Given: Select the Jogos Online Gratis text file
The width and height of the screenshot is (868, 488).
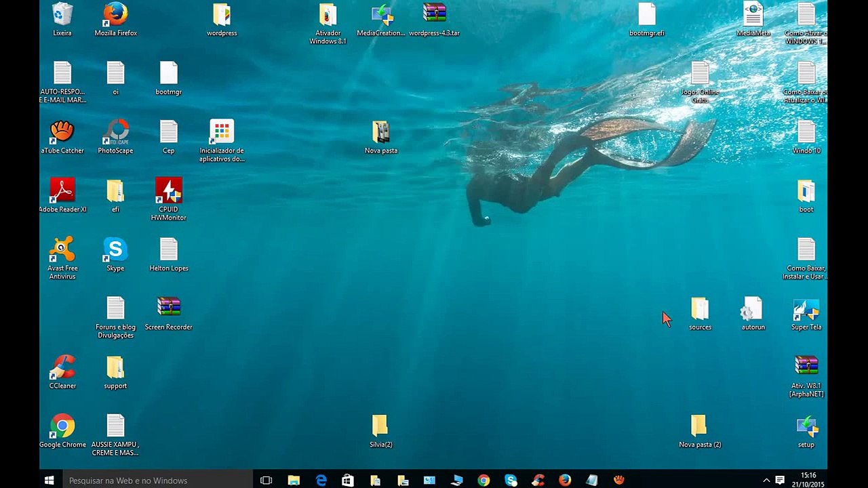Looking at the screenshot, I should (700, 82).
